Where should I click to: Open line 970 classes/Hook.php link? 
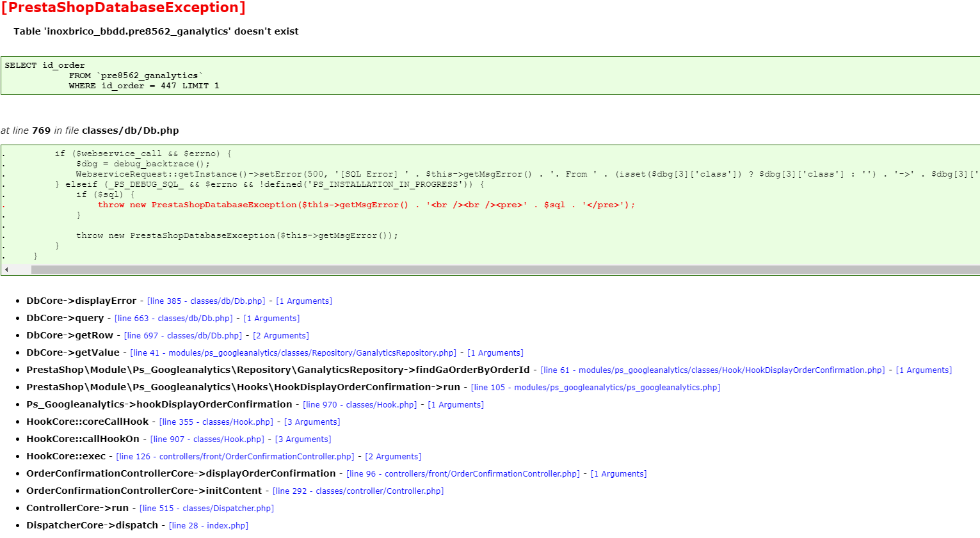360,405
